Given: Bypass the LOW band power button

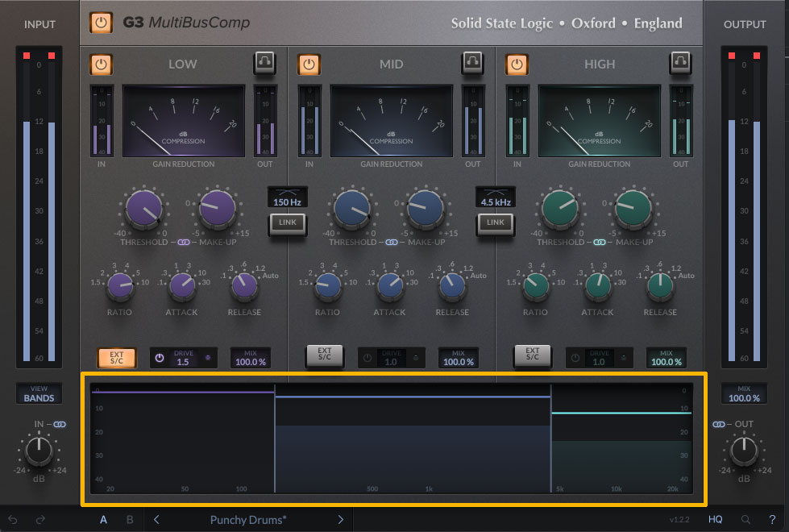Looking at the screenshot, I should (101, 64).
